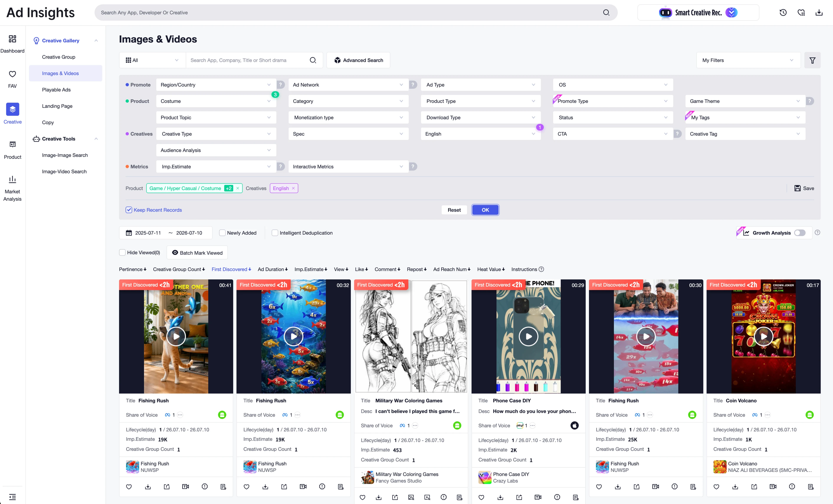Open the favorites refresh heart icon in header

point(801,13)
